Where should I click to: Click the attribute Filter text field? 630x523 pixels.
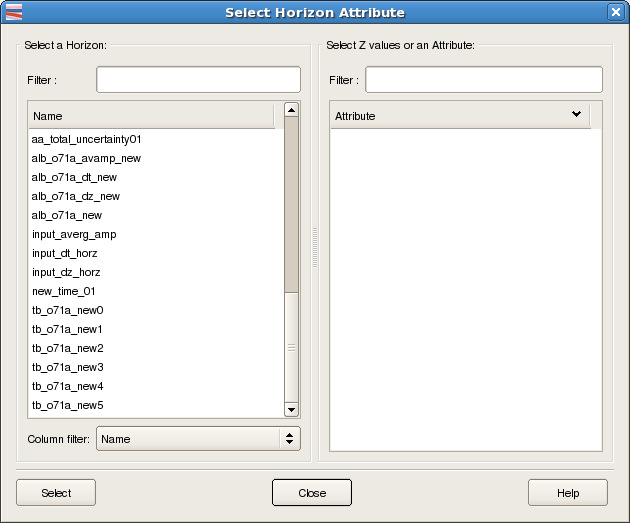(x=483, y=79)
